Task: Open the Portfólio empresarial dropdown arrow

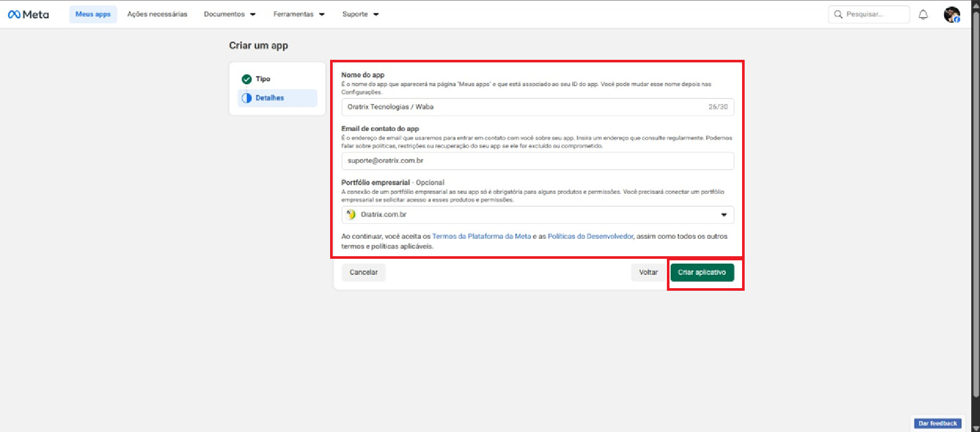Action: click(x=724, y=215)
